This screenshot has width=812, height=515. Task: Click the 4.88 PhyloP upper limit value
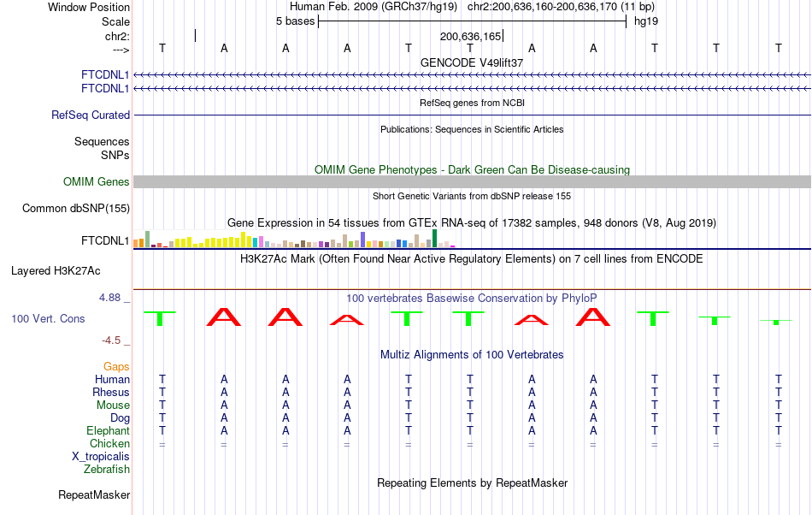109,298
